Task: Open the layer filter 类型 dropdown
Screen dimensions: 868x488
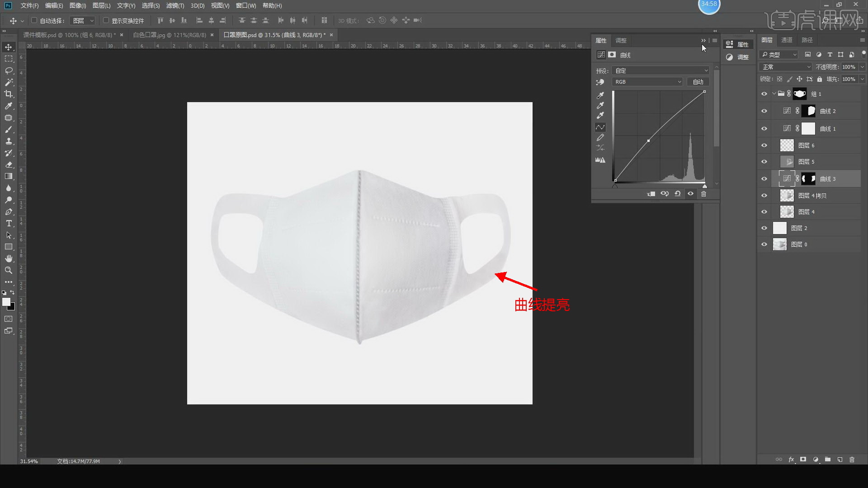Action: click(778, 55)
